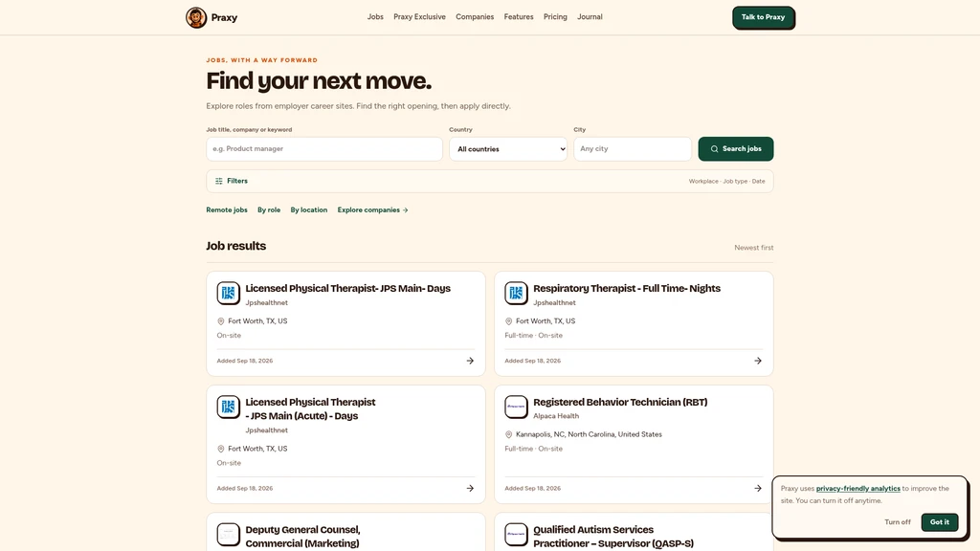
Task: Click location pin on Licensed Physical Therapist- JPS Main- Days card
Action: (221, 321)
